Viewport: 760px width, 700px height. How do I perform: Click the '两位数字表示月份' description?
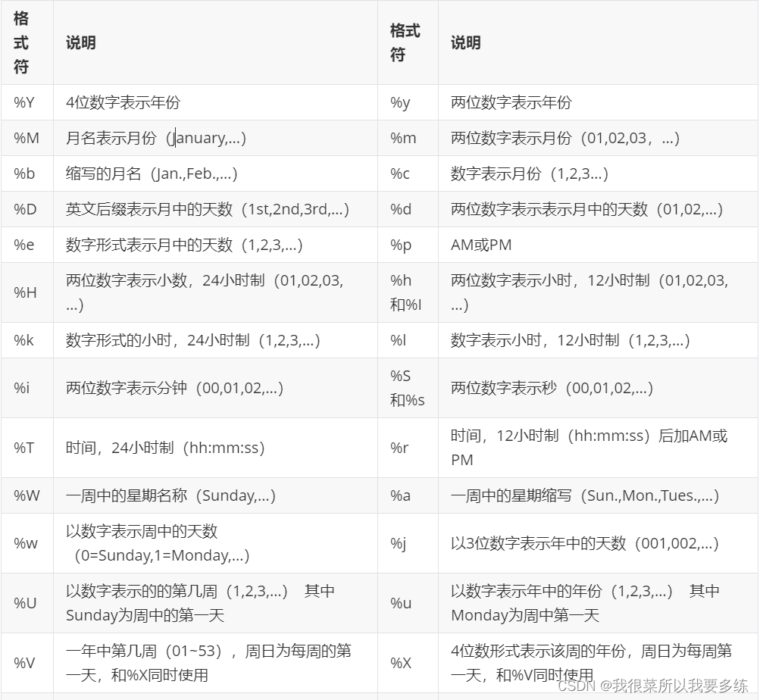click(x=565, y=138)
